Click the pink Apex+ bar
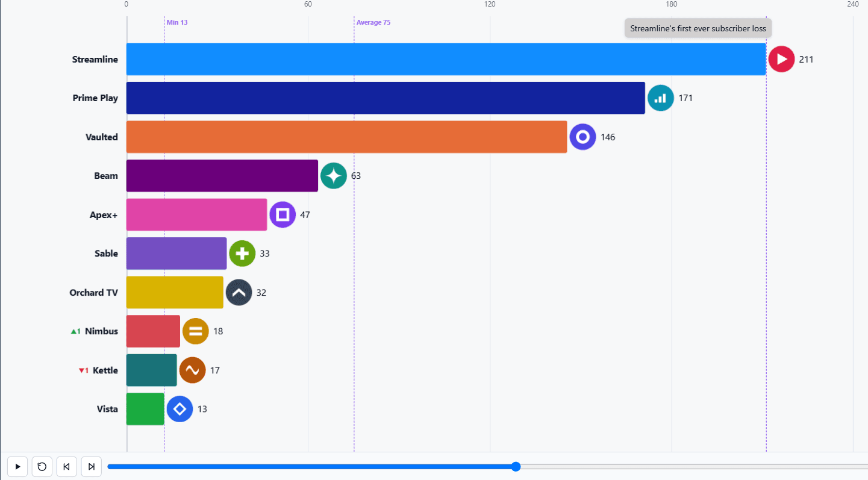This screenshot has height=480, width=868. pyautogui.click(x=196, y=214)
